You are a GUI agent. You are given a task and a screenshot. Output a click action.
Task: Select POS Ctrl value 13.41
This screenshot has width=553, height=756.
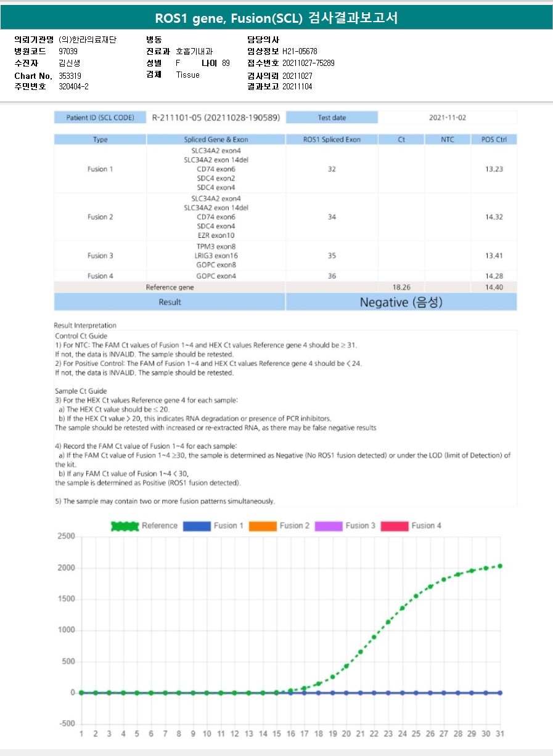click(494, 256)
